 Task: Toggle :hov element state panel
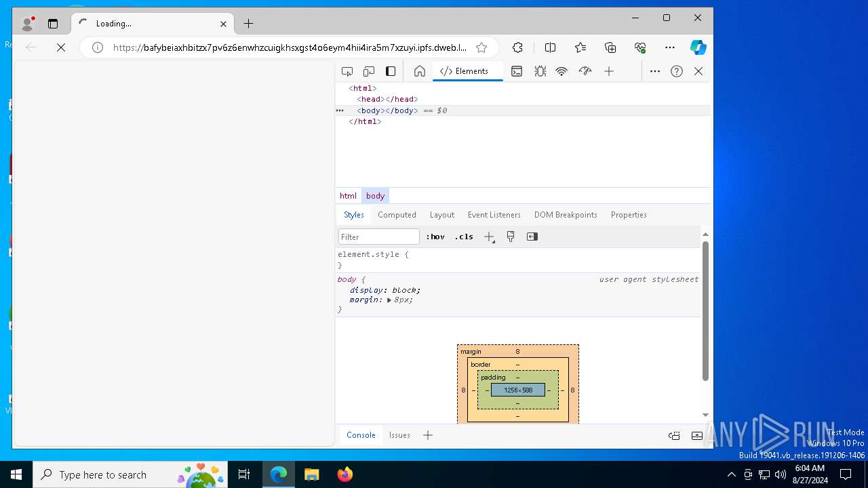click(435, 237)
